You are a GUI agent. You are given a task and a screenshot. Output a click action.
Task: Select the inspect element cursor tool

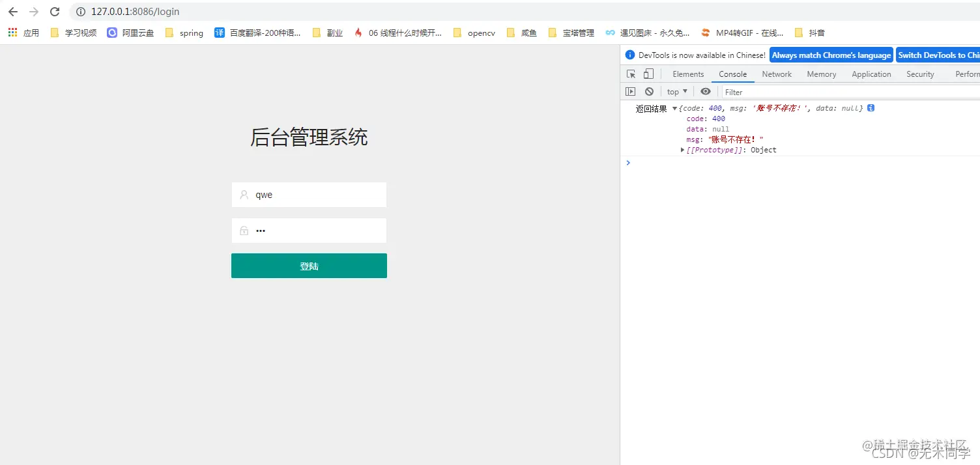[630, 74]
